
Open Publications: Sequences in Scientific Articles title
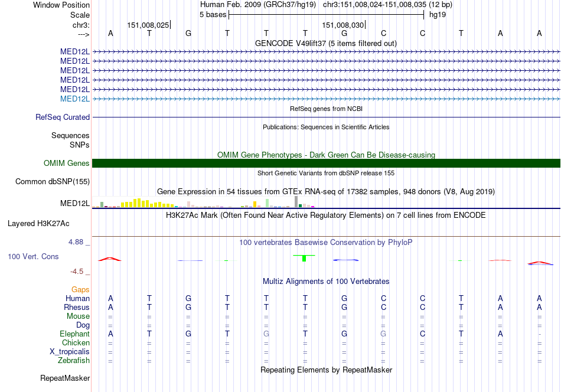pyautogui.click(x=326, y=127)
